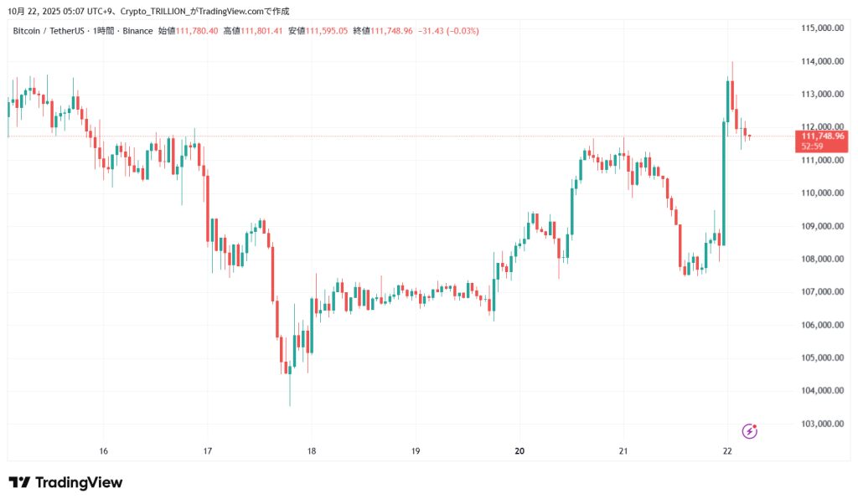Click the Bitcoin / TetherUS symbol title
Image resolution: width=858 pixels, height=504 pixels.
pos(49,31)
